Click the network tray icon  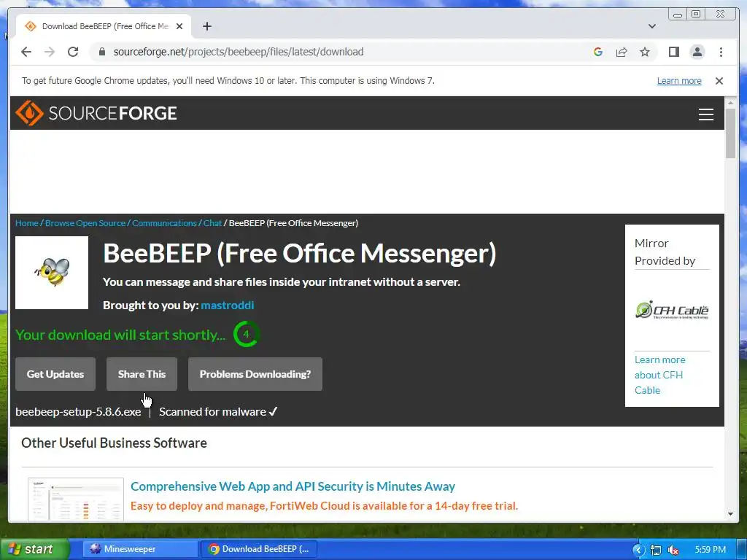coord(656,550)
